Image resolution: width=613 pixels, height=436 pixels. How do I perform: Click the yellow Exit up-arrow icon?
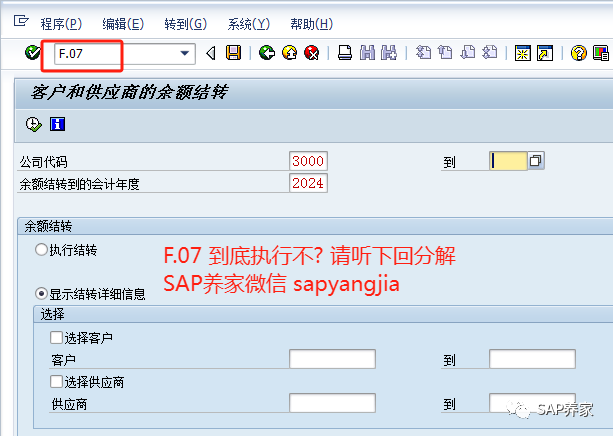(x=289, y=53)
